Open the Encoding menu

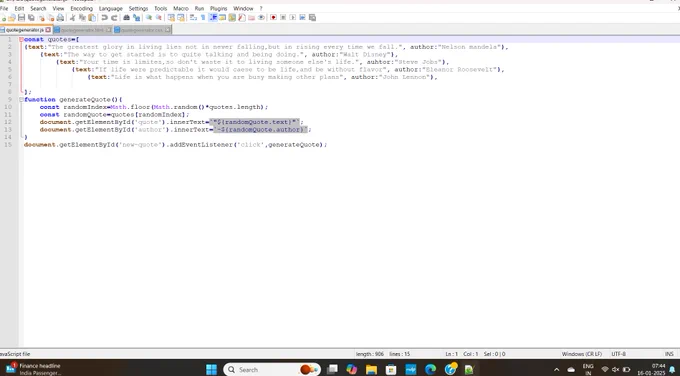(x=82, y=8)
